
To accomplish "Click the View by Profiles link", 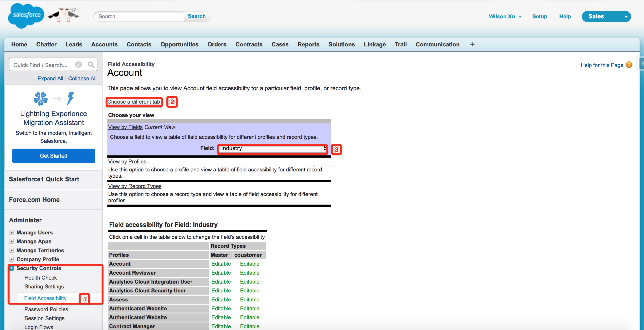I will (127, 162).
